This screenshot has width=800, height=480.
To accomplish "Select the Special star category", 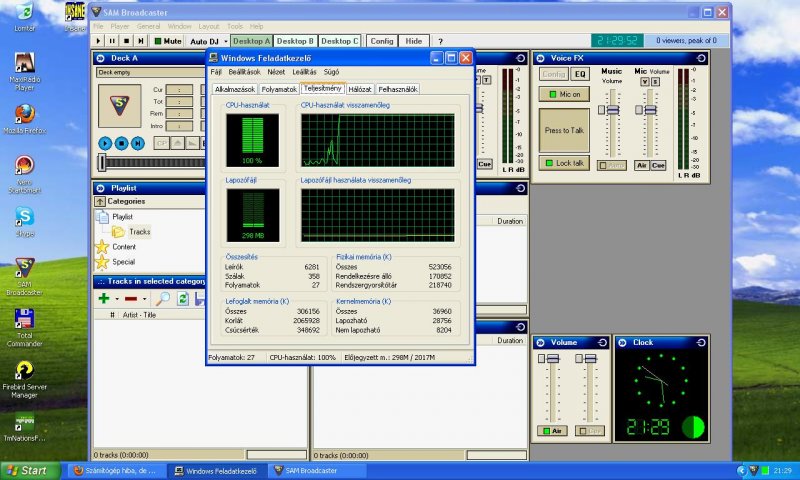I will (123, 262).
